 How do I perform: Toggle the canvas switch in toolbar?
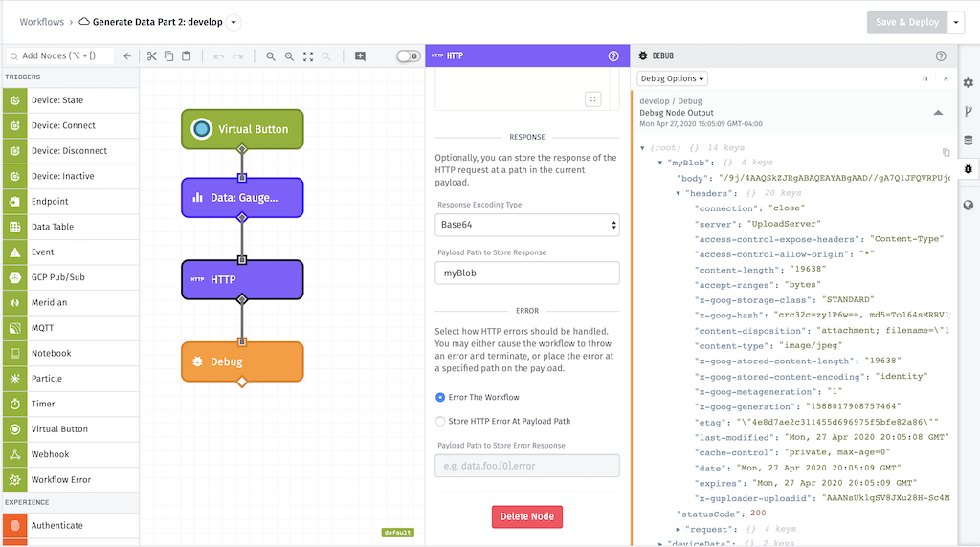click(408, 56)
